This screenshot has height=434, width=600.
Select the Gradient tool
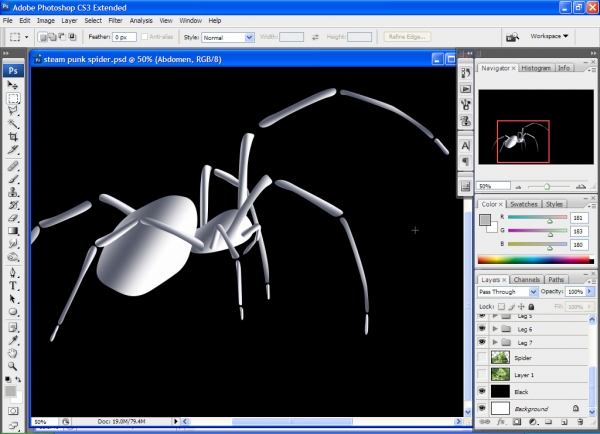tap(13, 230)
